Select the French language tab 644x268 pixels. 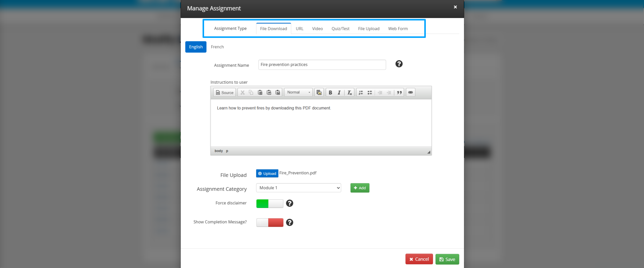pos(217,47)
